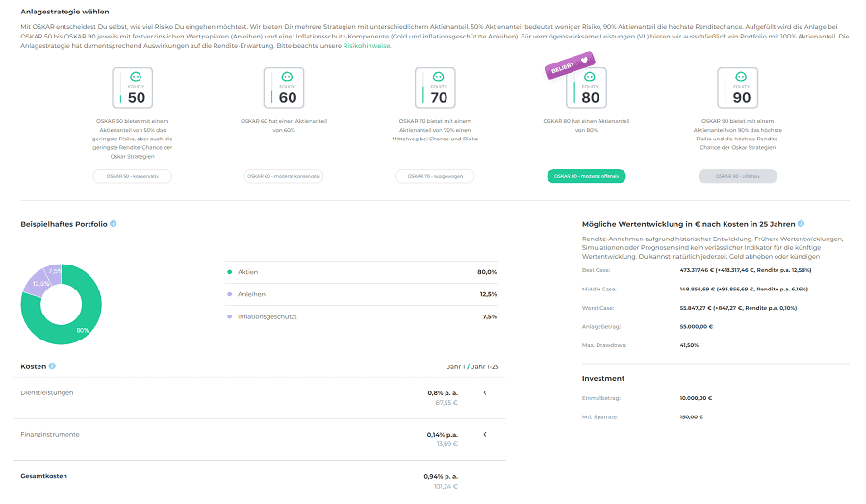
Task: Choose OSKAR 50 - konservativ button
Action: click(x=133, y=176)
